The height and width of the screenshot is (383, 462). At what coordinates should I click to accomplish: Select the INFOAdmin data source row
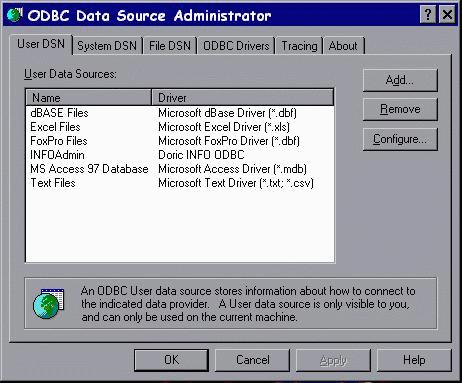click(x=180, y=155)
